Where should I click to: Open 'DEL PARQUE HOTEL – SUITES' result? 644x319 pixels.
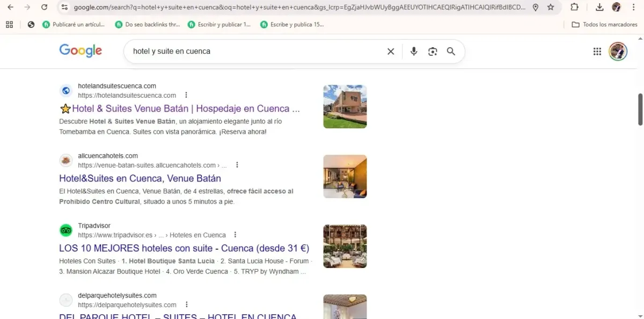[x=178, y=316]
